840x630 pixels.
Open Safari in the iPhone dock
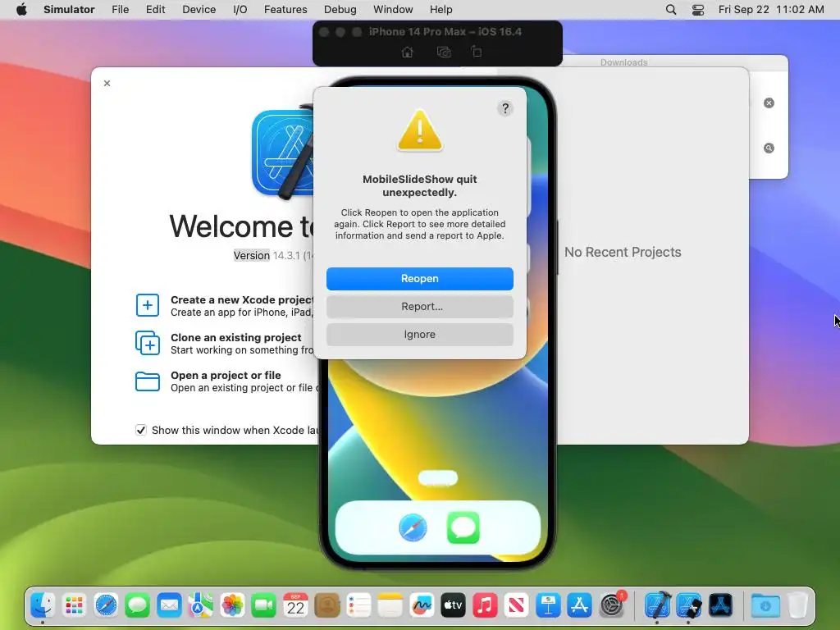[x=413, y=527]
